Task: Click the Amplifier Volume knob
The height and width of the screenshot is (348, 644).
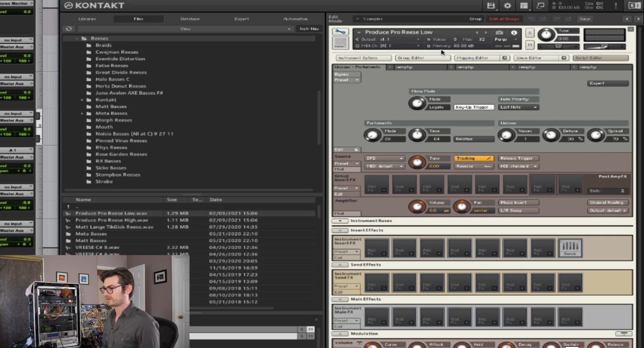Action: click(x=417, y=206)
